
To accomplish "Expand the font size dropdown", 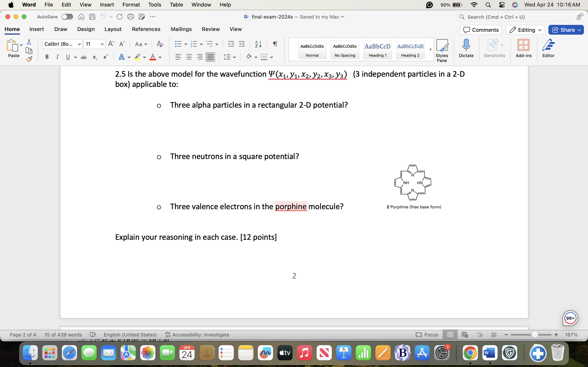I will [x=102, y=44].
